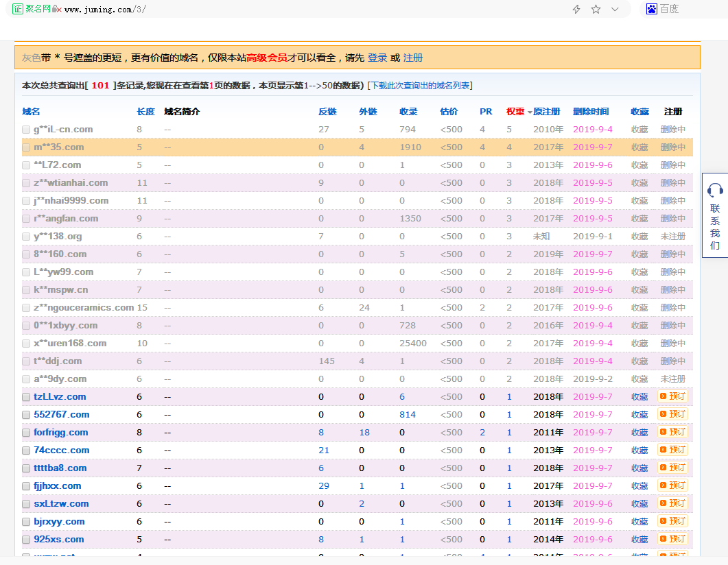
Task: Open the forfrigg.com domain link
Action: [x=60, y=433]
